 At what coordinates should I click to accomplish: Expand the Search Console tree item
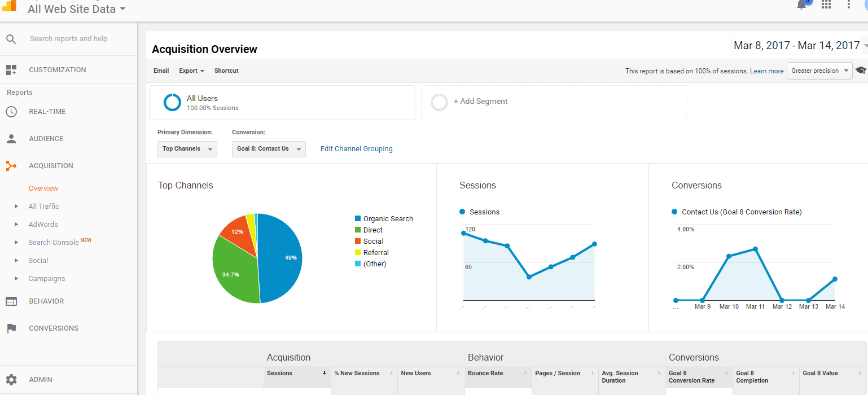[16, 243]
